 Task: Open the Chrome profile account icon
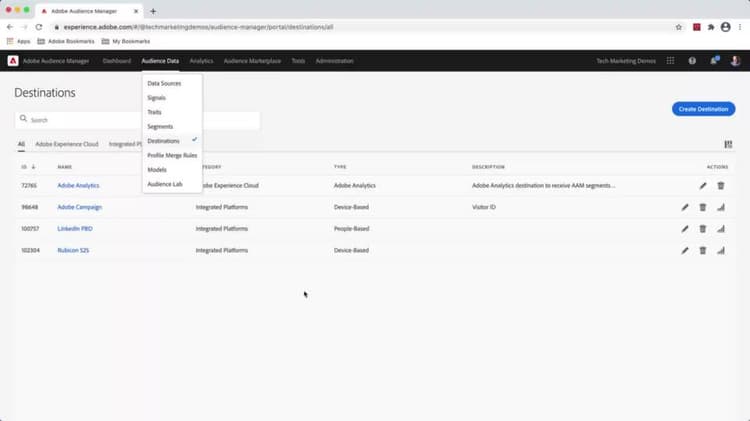pos(726,27)
